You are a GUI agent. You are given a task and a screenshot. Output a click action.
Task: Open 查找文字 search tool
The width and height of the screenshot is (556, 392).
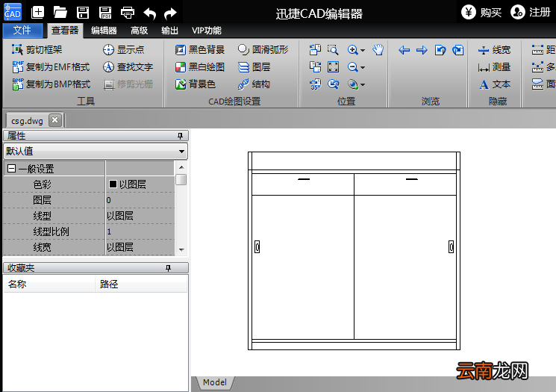point(128,66)
